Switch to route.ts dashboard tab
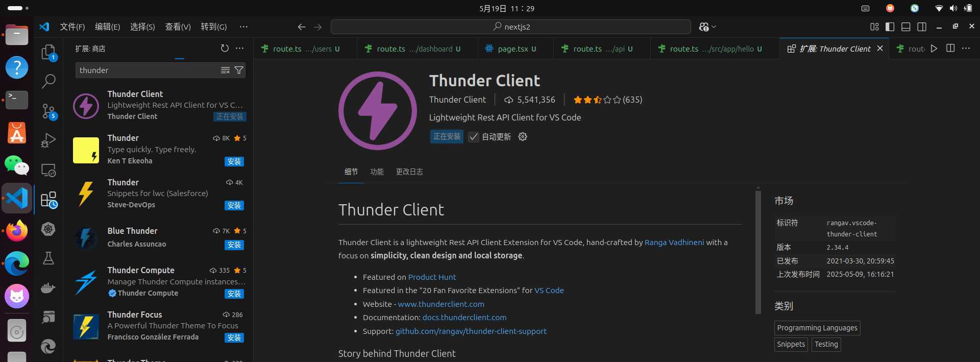 click(x=418, y=49)
